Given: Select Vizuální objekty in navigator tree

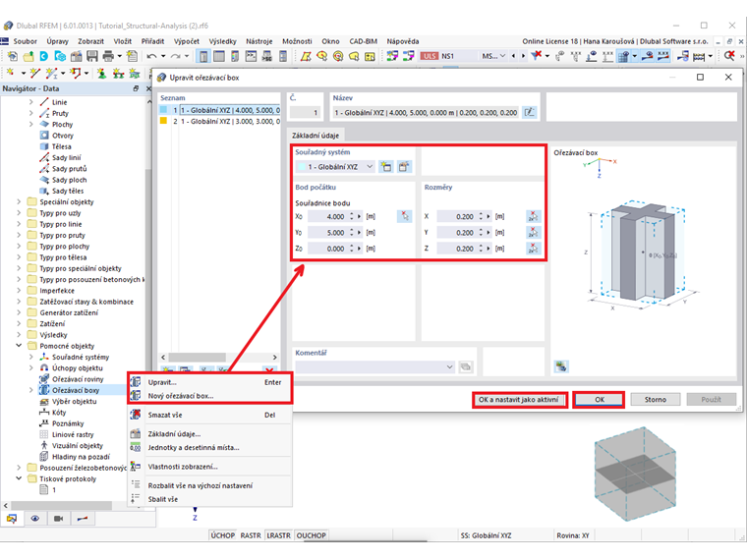Looking at the screenshot, I should 78,446.
